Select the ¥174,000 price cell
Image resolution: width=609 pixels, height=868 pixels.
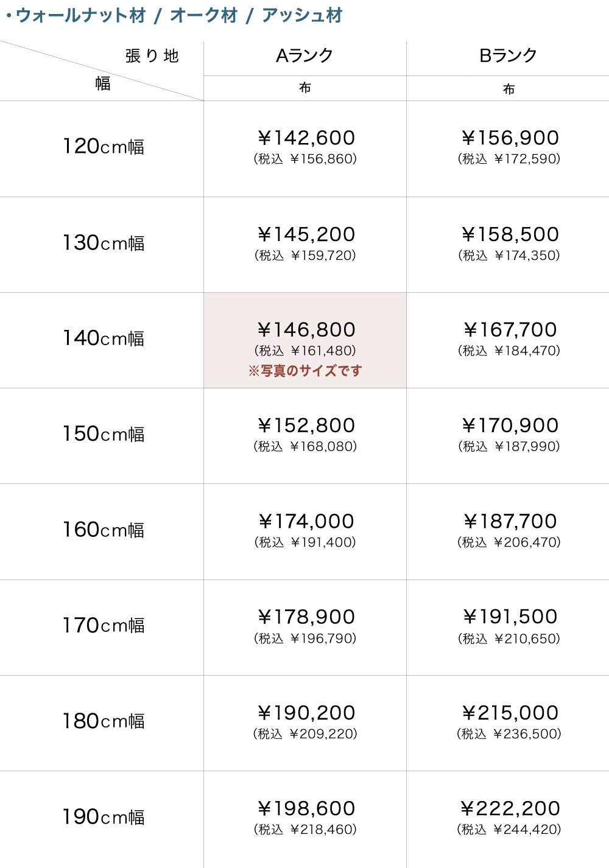pos(306,522)
